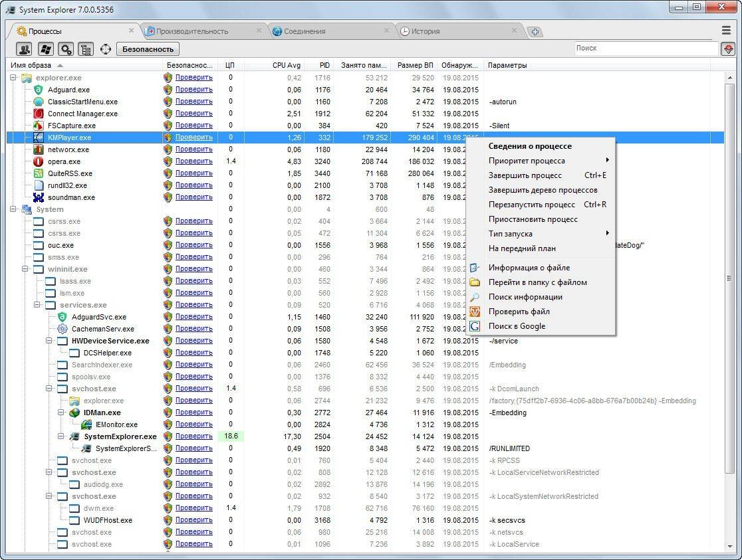Click security shield icon in opera.exe row
Viewport: 742px width, 560px height.
[168, 161]
